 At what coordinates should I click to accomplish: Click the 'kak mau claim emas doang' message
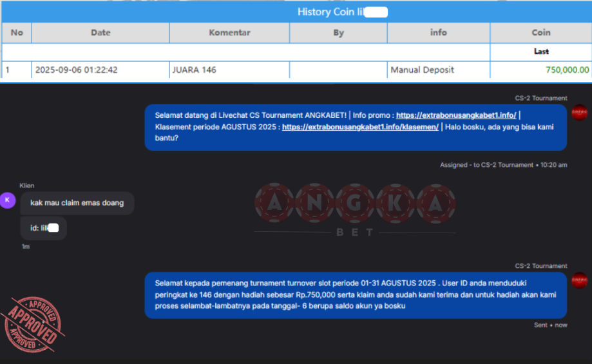tap(77, 203)
